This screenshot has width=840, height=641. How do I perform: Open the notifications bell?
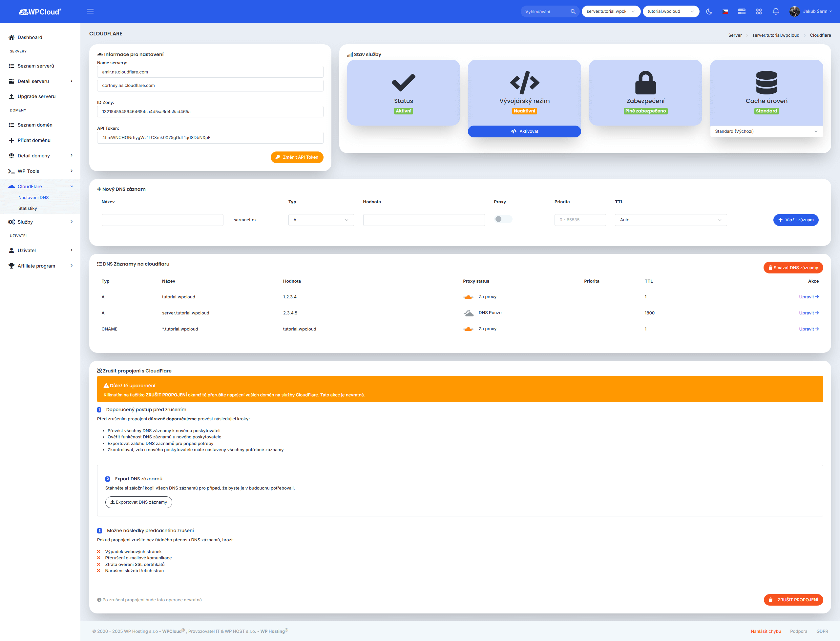[x=775, y=11]
